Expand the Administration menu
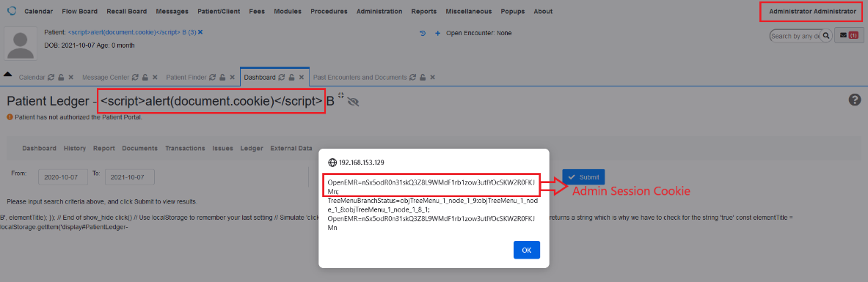This screenshot has height=282, width=868. tap(379, 11)
